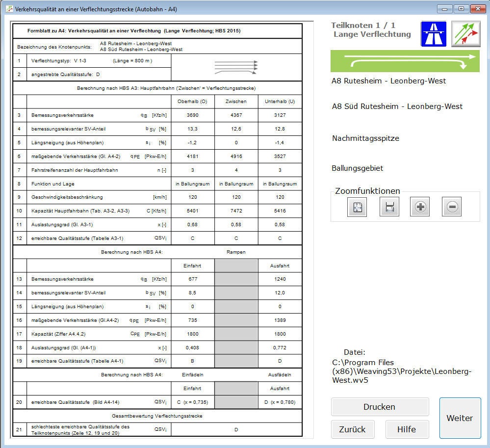
Task: Fit page width using second zoom icon
Action: click(389, 207)
